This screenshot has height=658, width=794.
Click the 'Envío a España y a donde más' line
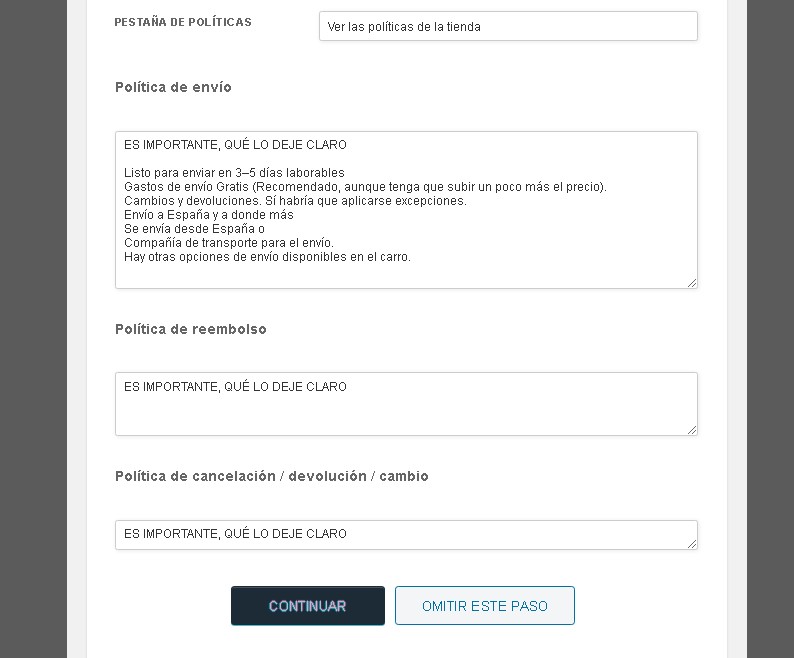[208, 215]
